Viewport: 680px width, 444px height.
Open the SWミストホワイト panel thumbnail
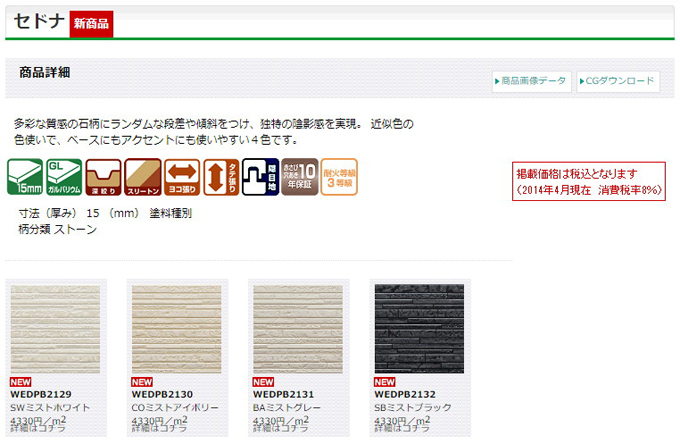pos(56,329)
